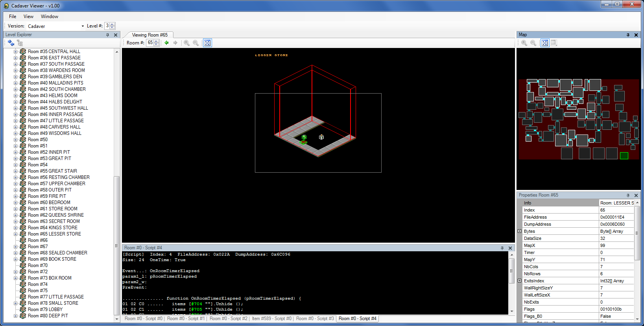Screen dimensions: 644x326
Task: Toggle fit-to-window in room view toolbar
Action: pos(207,43)
